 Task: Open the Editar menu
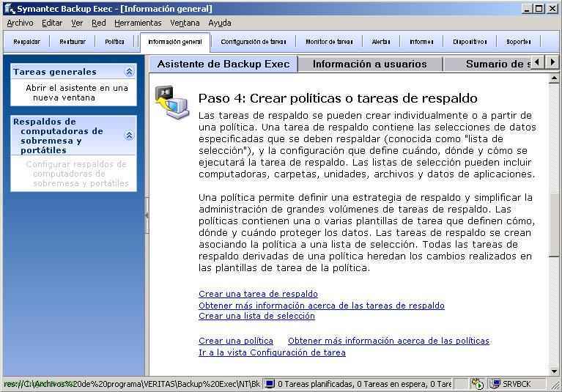click(52, 23)
